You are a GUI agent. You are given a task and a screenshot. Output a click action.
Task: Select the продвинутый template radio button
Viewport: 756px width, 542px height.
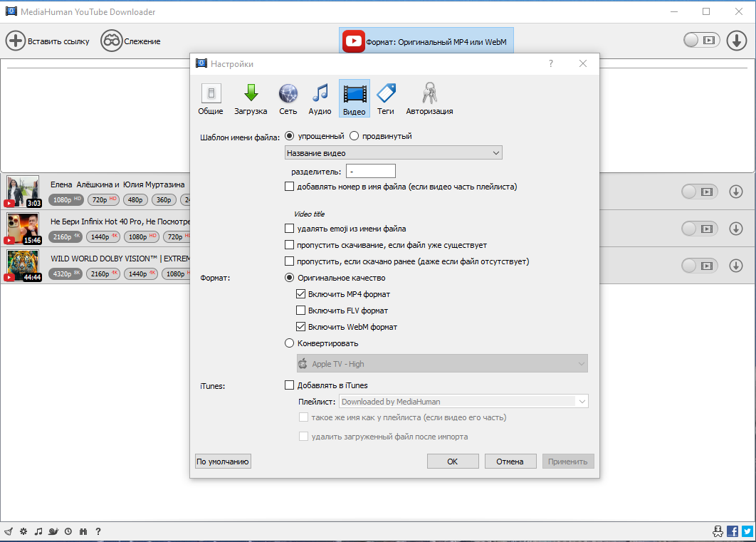355,136
